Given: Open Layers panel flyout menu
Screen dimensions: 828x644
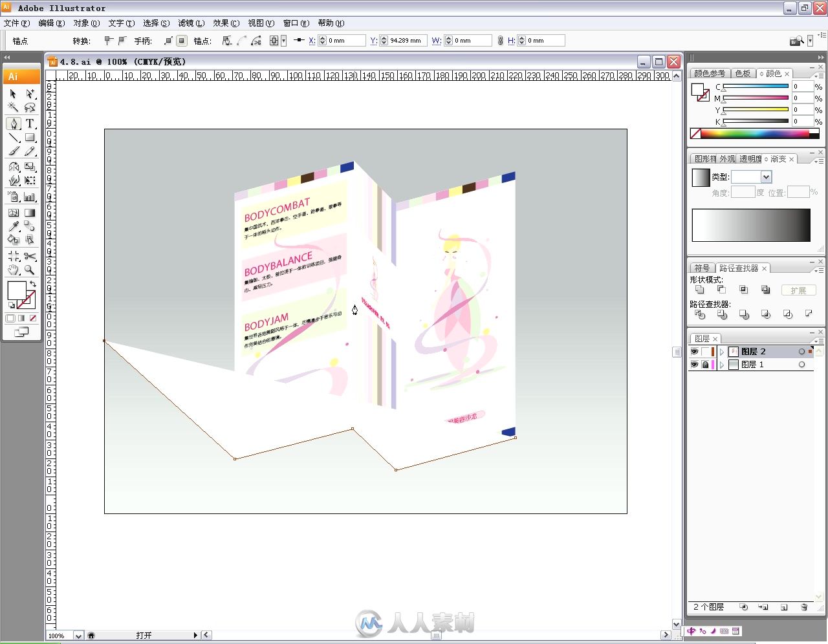Looking at the screenshot, I should 820,341.
